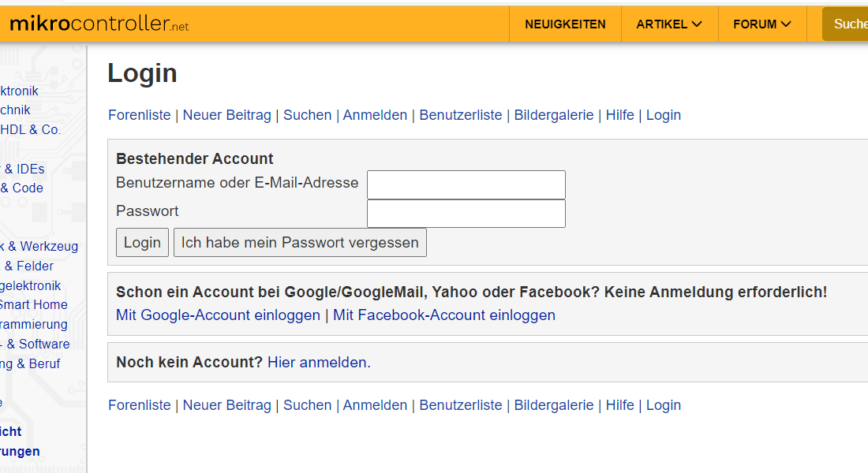Open Forenliste in top navigation links

140,115
